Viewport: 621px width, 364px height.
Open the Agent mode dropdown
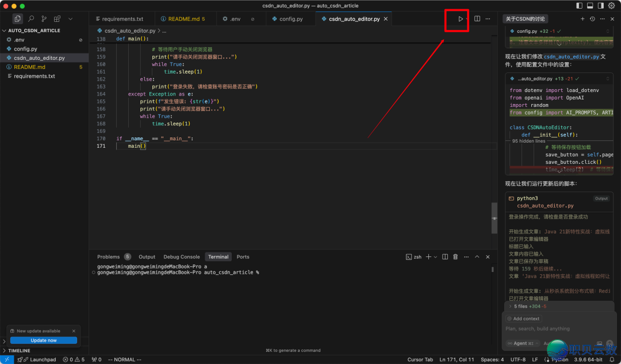click(520, 343)
